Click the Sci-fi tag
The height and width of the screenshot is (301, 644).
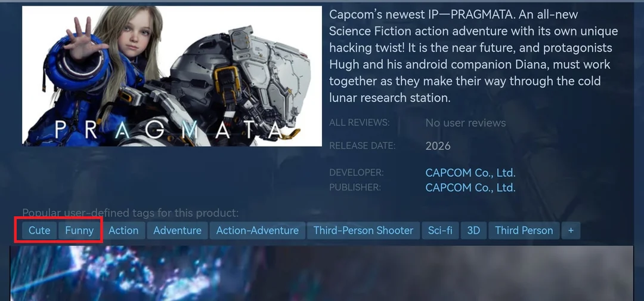point(440,231)
